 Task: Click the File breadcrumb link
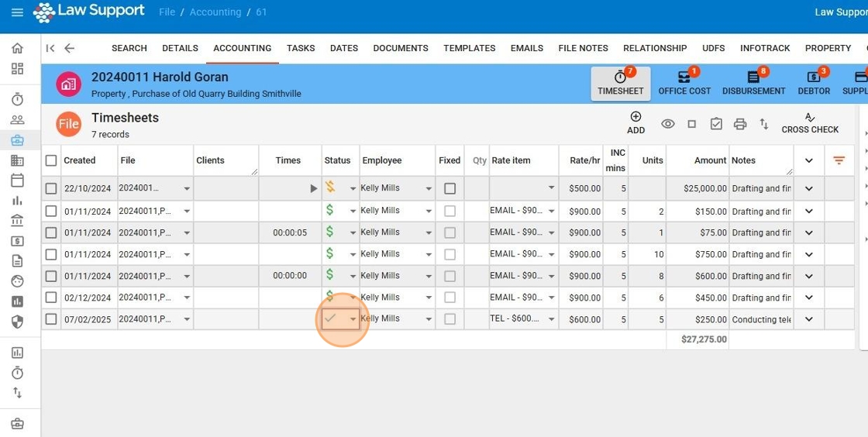167,12
